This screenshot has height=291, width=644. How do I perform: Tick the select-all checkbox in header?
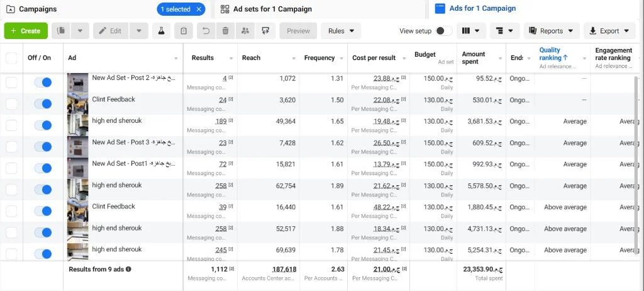[11, 58]
